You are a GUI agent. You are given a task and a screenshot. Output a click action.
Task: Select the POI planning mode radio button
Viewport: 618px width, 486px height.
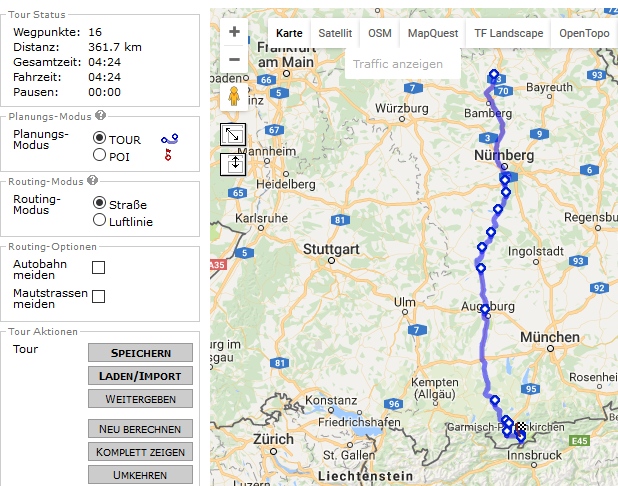point(99,155)
